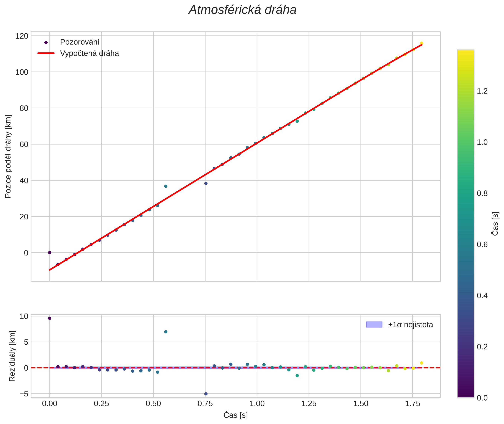This screenshot has width=504, height=424.
Task: Click the "0.50" time axis tick label
Action: pyautogui.click(x=153, y=403)
